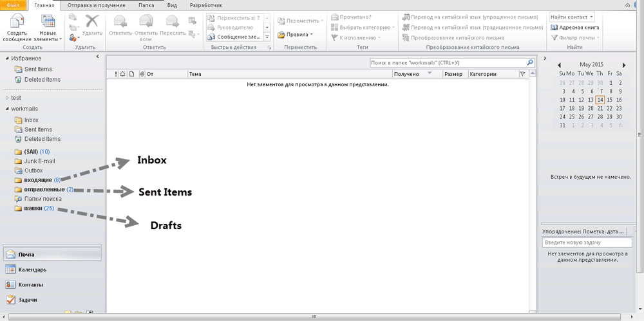
Task: Click the Удалить X icon
Action: click(92, 21)
